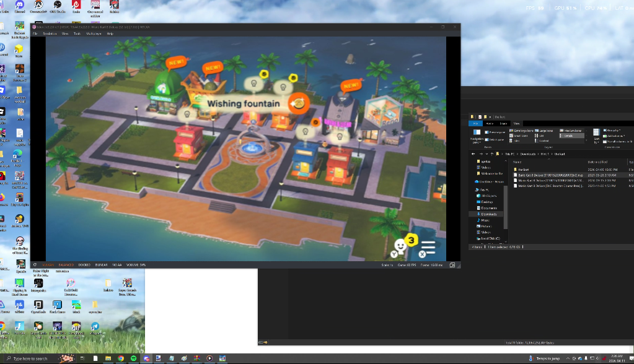The width and height of the screenshot is (634, 364).
Task: Open the Add columns dropdown
Action: 614,136
